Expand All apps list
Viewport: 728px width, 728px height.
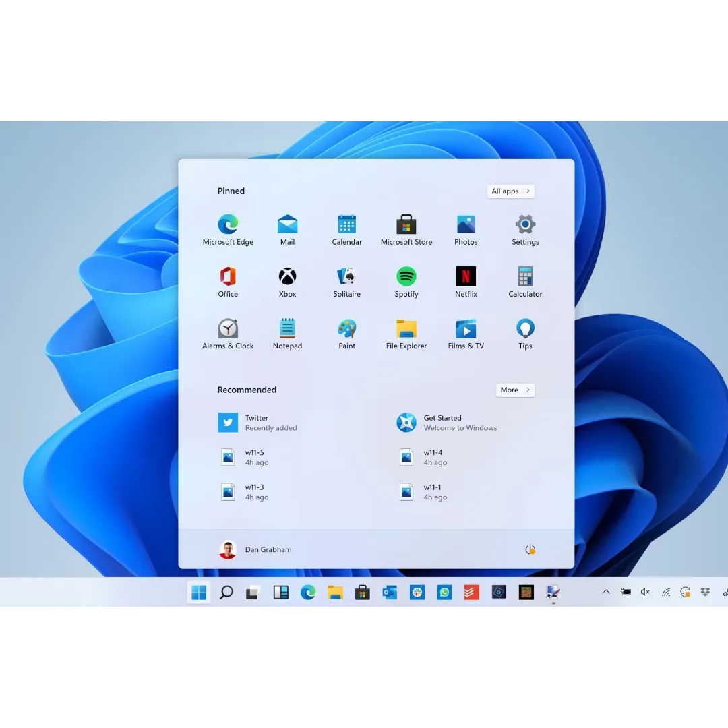(x=511, y=191)
